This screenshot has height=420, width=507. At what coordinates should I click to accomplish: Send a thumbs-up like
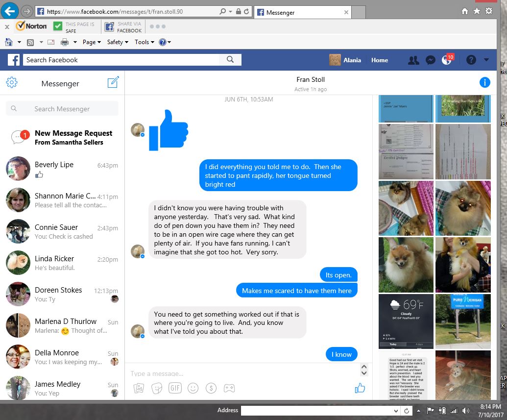point(360,388)
